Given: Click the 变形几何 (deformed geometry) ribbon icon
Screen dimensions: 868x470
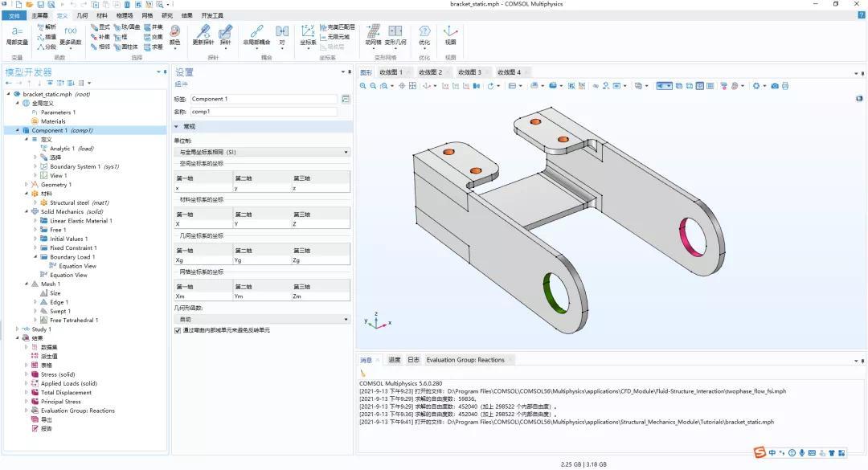Looking at the screenshot, I should click(x=395, y=35).
